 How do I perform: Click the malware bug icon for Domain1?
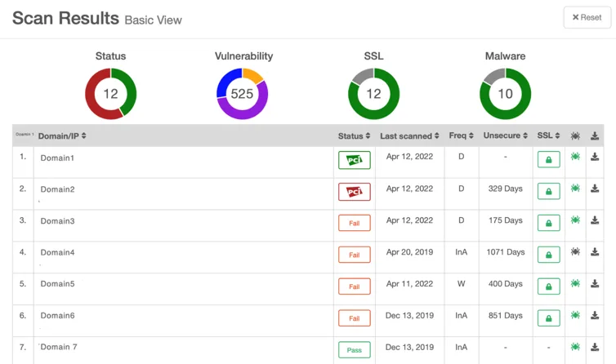[x=575, y=158]
